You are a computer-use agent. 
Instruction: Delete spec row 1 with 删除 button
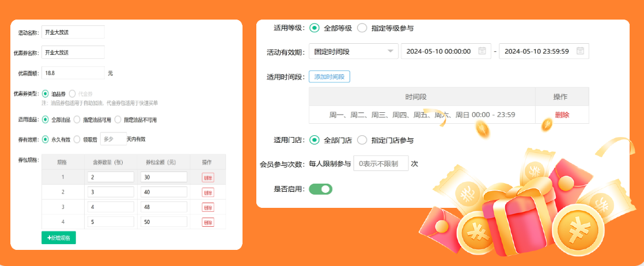207,178
